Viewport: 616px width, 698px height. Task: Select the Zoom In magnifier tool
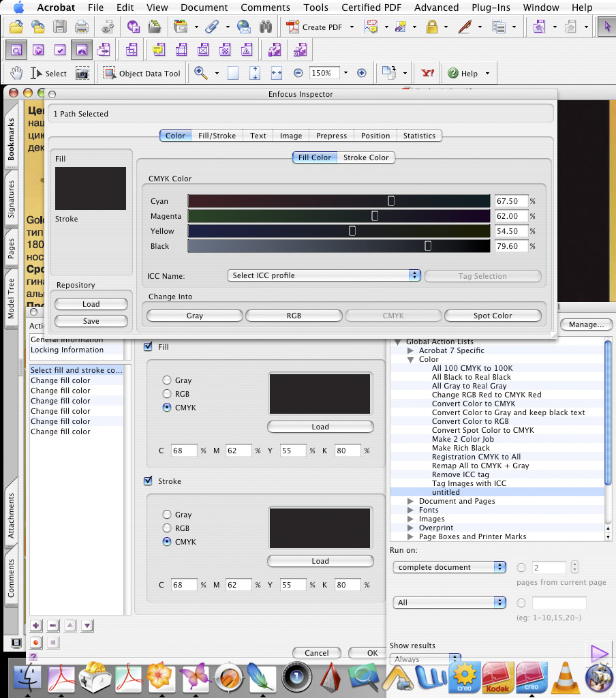click(x=201, y=73)
